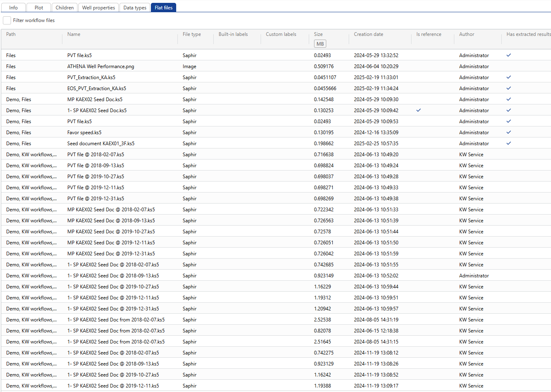
Task: Select MP KAEX02 Seed Doc @ 2019-10-27.ks5
Action: tap(111, 232)
